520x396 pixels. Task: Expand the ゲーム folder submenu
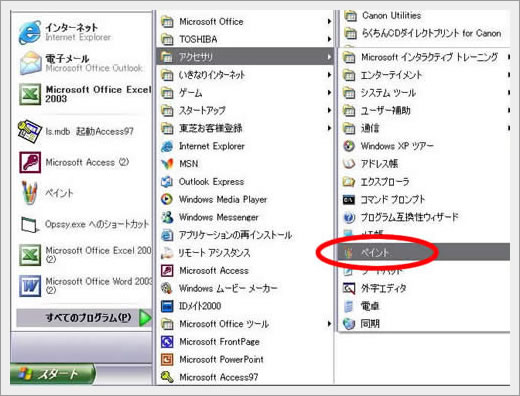(329, 93)
